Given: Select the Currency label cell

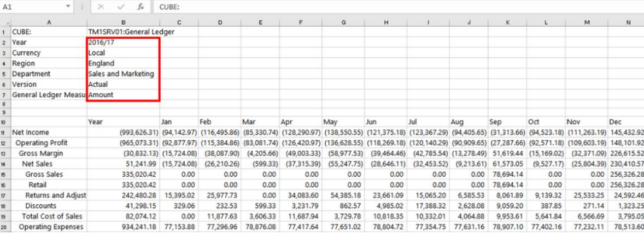Looking at the screenshot, I should tap(49, 53).
